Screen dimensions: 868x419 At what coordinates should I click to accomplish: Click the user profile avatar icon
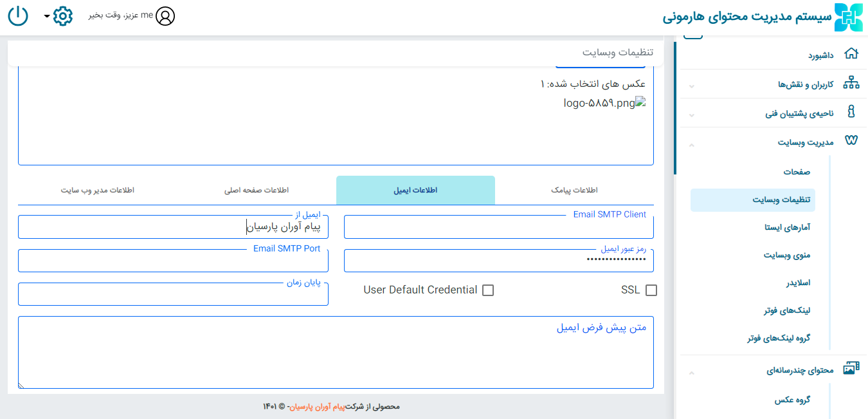[x=165, y=16]
